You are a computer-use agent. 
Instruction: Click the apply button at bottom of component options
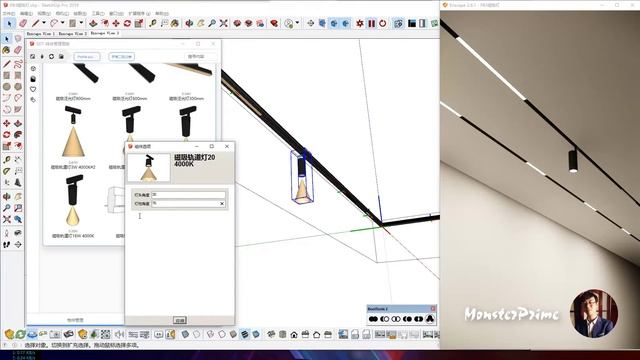(180, 320)
